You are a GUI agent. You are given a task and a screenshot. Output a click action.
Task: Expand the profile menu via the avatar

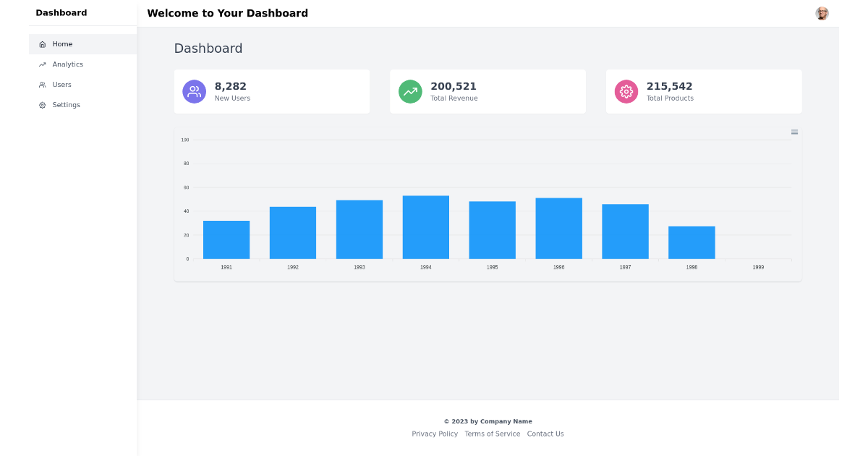pyautogui.click(x=822, y=13)
